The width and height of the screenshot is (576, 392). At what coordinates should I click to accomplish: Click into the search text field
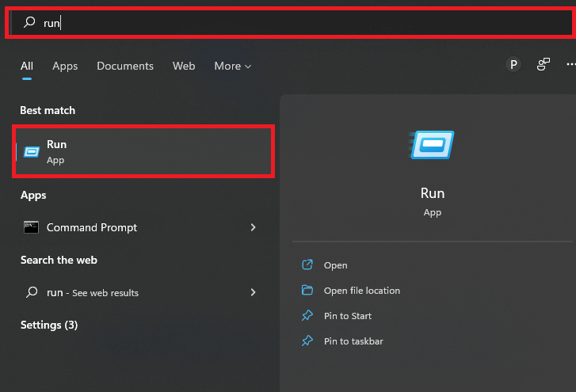tap(301, 23)
